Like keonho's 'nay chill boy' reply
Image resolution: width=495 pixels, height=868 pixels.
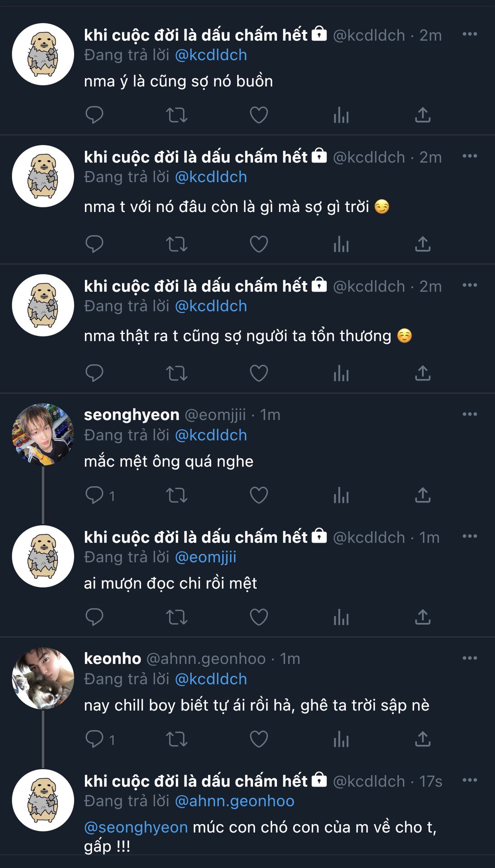(259, 739)
